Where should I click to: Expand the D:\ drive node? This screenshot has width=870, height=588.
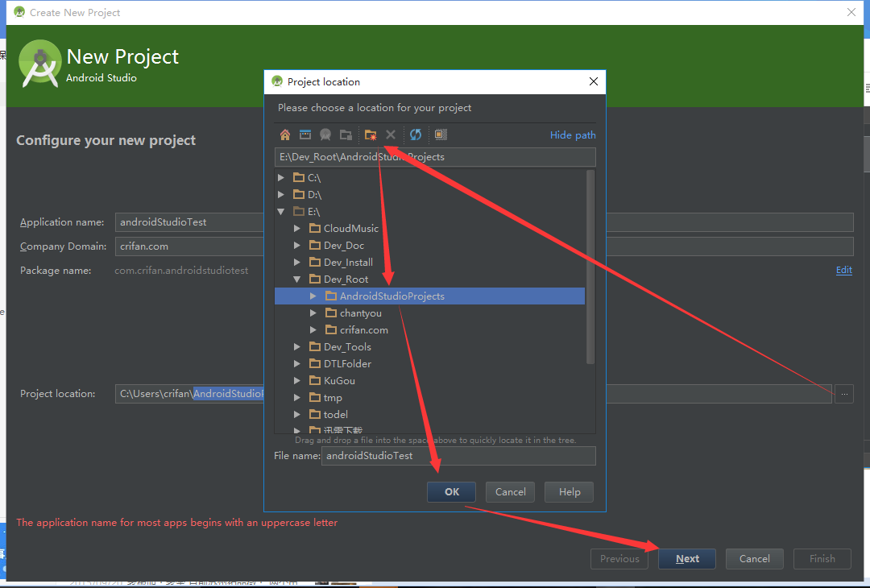pyautogui.click(x=281, y=195)
